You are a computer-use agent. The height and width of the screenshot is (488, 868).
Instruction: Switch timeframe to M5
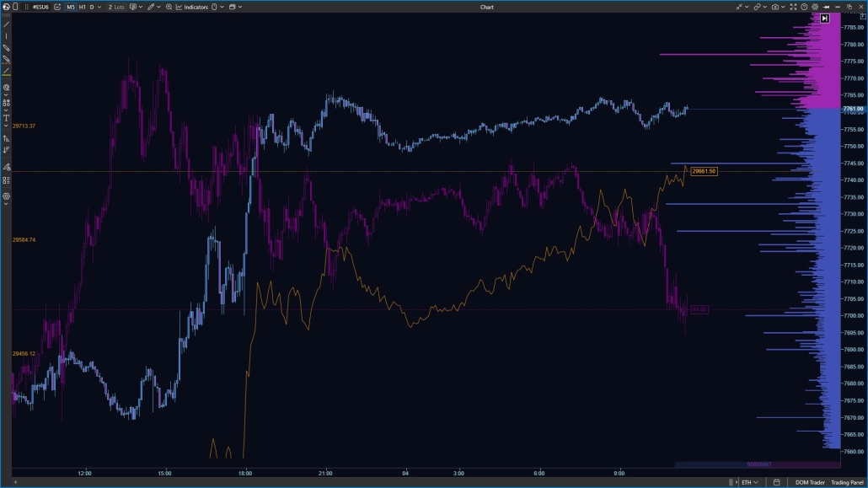[x=71, y=8]
